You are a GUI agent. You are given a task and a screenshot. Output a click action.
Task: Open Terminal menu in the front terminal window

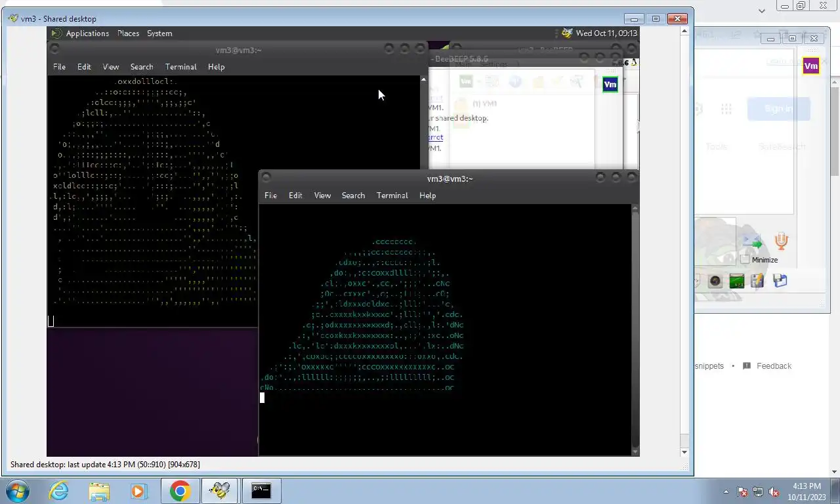pos(392,196)
